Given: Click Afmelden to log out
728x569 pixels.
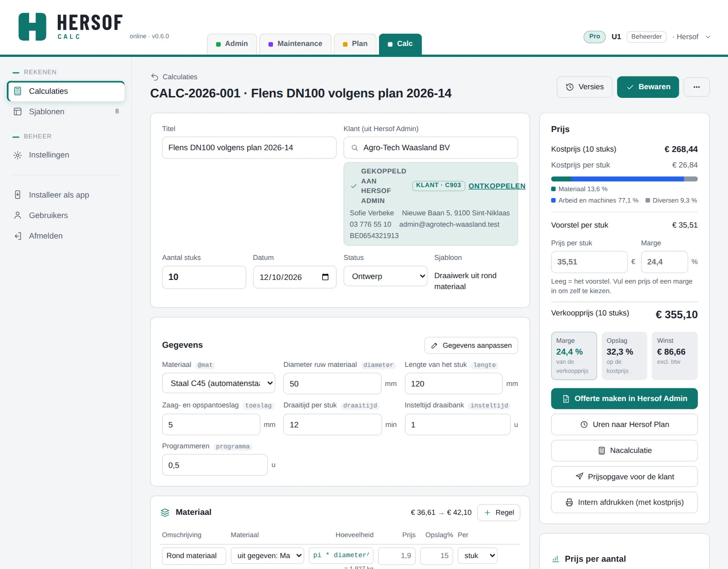Looking at the screenshot, I should pos(66,236).
